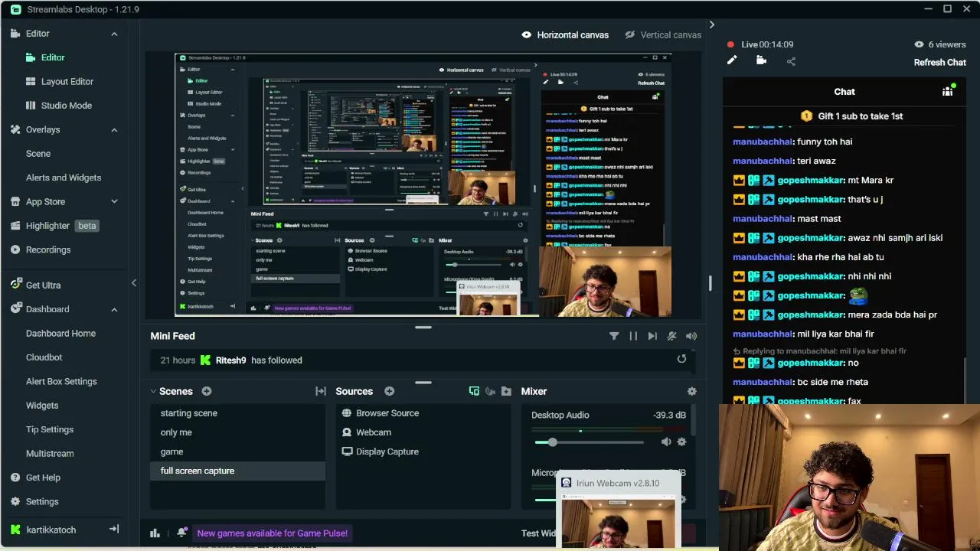980x551 pixels.
Task: Select the Browser Source source
Action: click(x=423, y=413)
